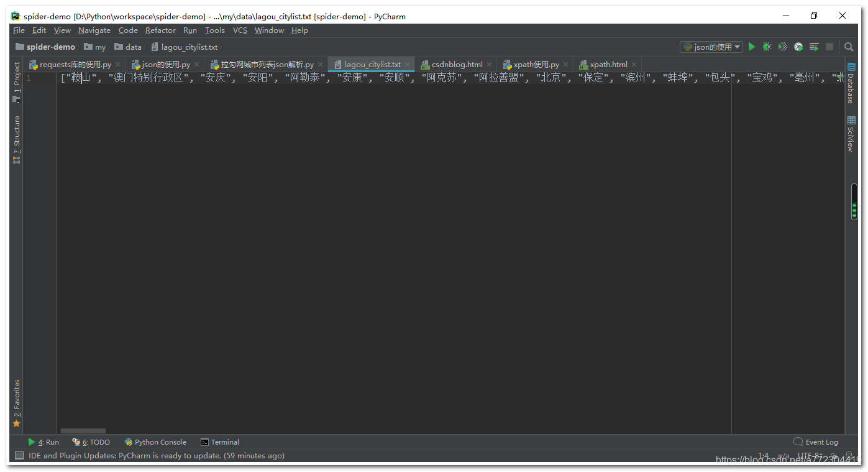The width and height of the screenshot is (868, 472).
Task: Run with Coverage using the shield-play icon
Action: pyautogui.click(x=783, y=47)
